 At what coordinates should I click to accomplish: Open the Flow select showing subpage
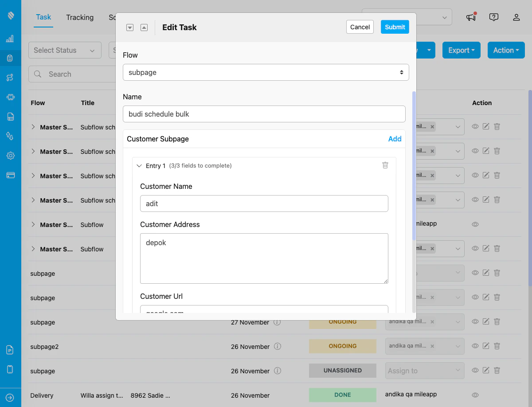pos(266,72)
